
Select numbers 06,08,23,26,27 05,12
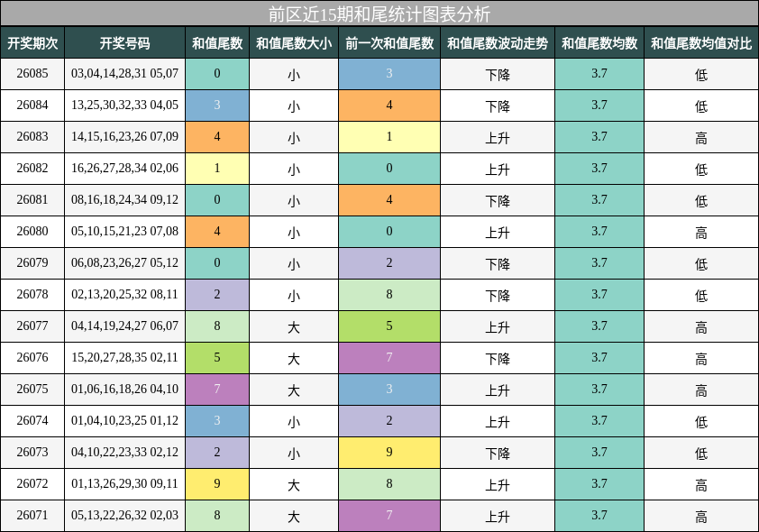(125, 263)
